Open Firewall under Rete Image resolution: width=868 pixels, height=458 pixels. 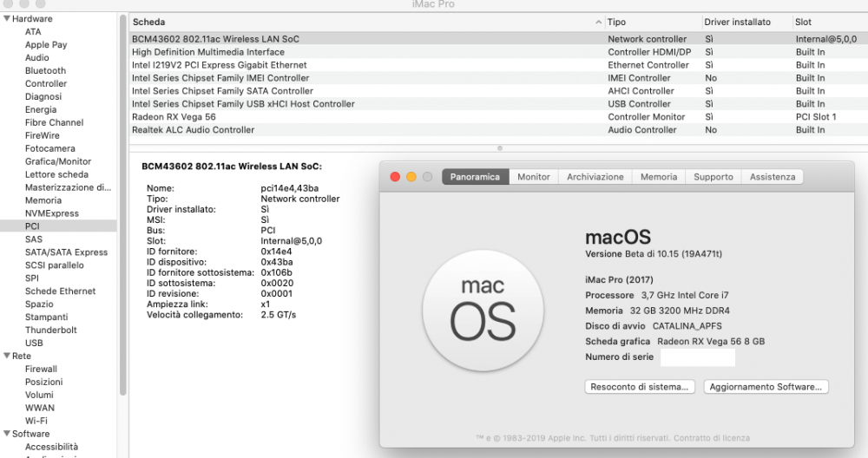41,369
